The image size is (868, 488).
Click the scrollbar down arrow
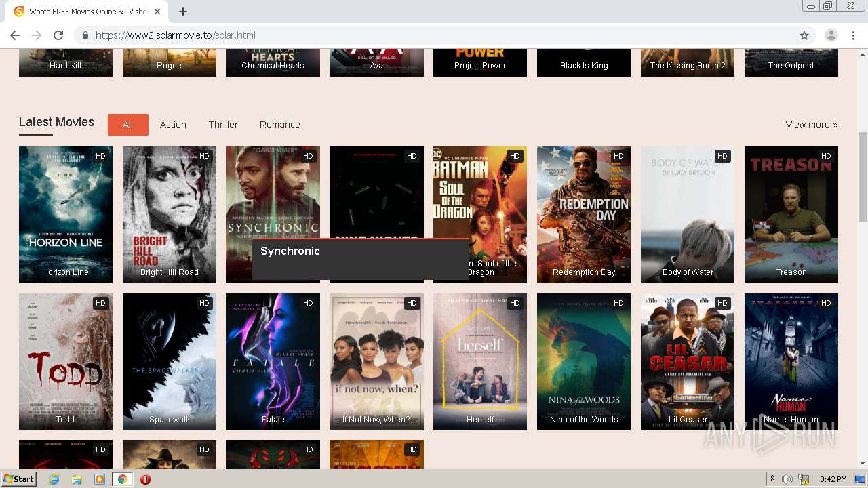[863, 463]
